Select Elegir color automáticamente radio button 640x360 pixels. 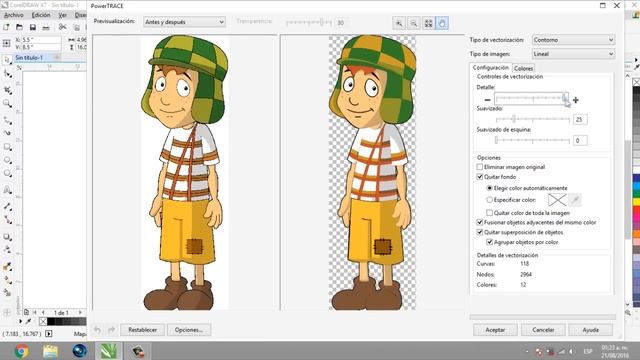[x=489, y=188]
